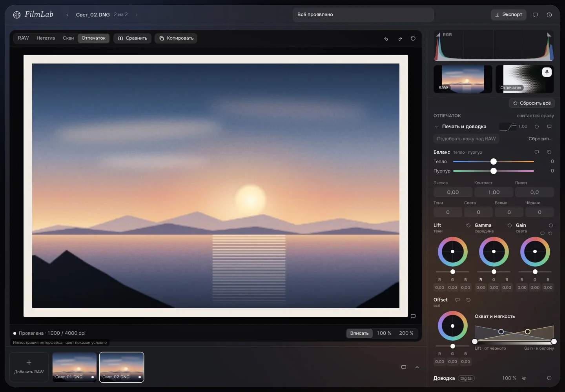Open the comment icon in the Доводка row
This screenshot has width=565, height=392.
coord(549,378)
